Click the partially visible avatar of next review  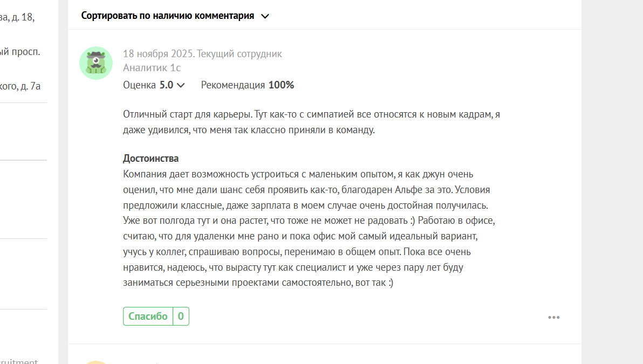96,362
